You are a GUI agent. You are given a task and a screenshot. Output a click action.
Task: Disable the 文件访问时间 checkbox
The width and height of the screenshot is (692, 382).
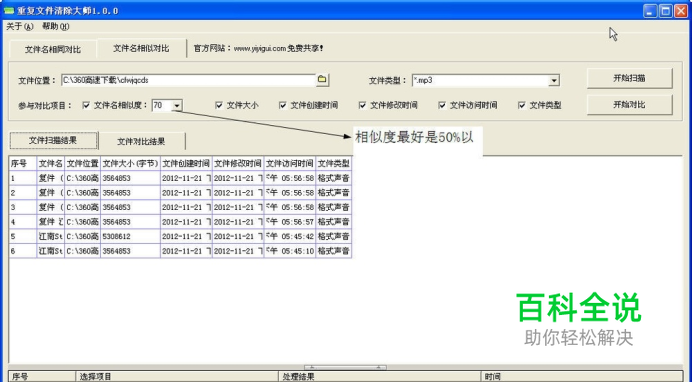pyautogui.click(x=442, y=105)
